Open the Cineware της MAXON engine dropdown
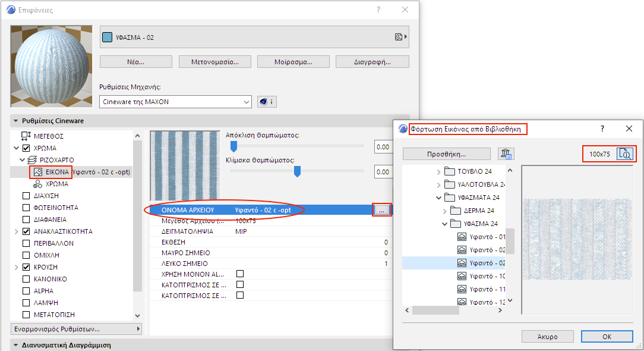 [175, 102]
